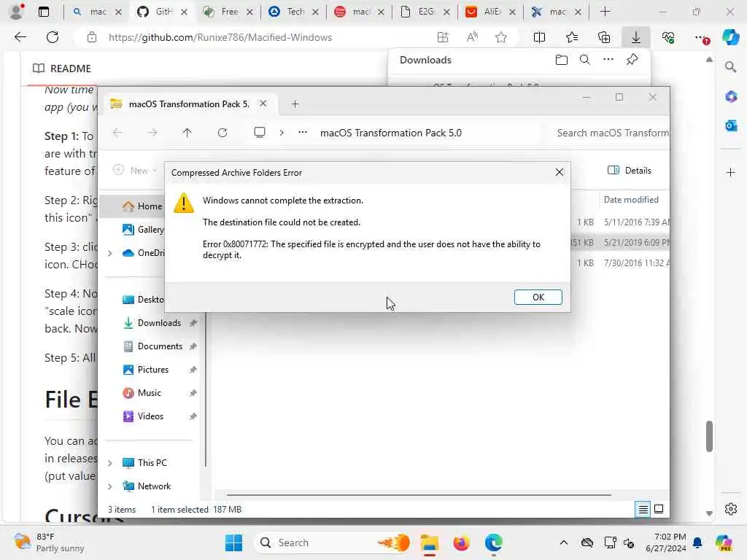Screen dimensions: 747x560
Task: Click the Edge profile avatar icon
Action: (17, 12)
